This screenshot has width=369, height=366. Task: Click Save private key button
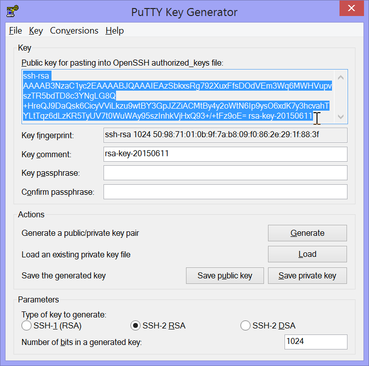(x=307, y=276)
